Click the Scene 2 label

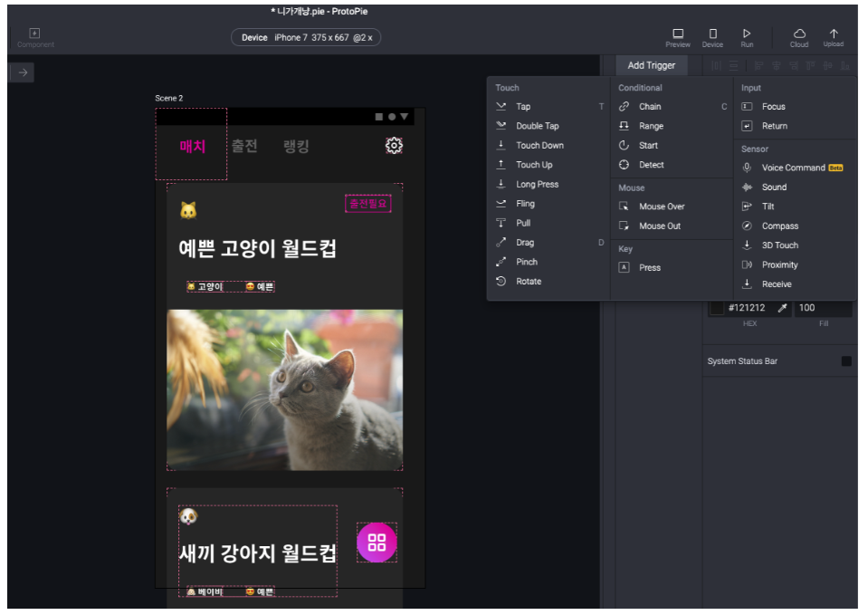(x=169, y=98)
